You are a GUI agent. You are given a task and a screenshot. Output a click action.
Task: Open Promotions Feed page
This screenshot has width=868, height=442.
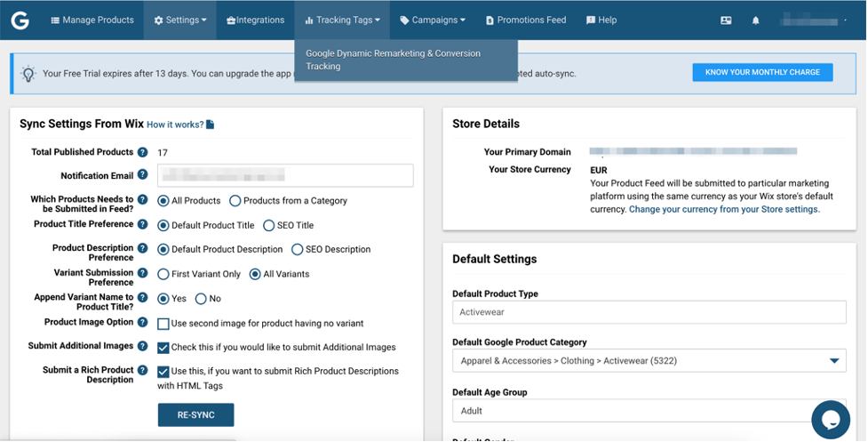click(x=526, y=20)
